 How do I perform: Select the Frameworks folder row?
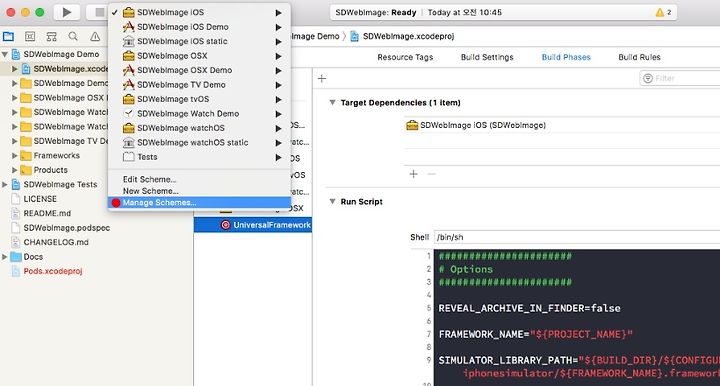point(57,156)
